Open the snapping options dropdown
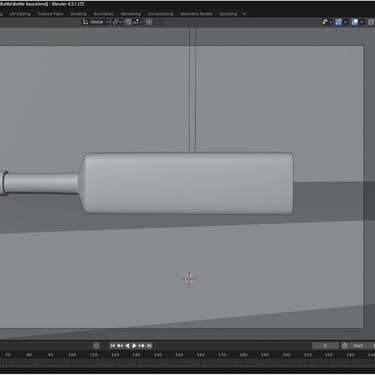This screenshot has width=375, height=375. point(137,22)
